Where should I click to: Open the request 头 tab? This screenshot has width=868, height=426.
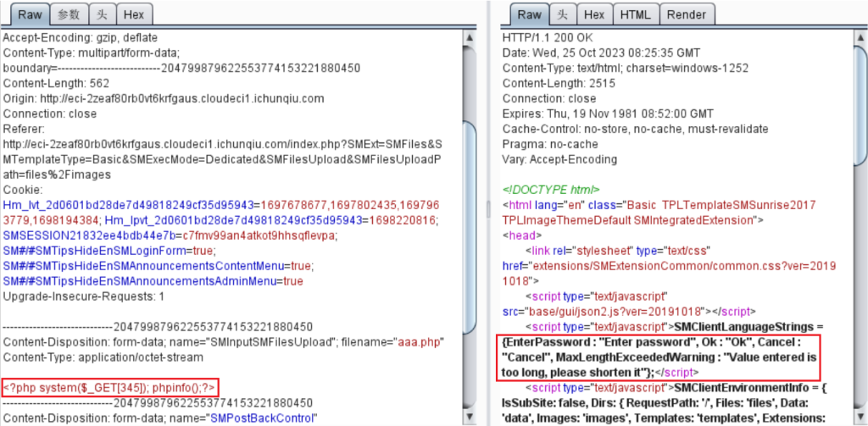(x=102, y=14)
